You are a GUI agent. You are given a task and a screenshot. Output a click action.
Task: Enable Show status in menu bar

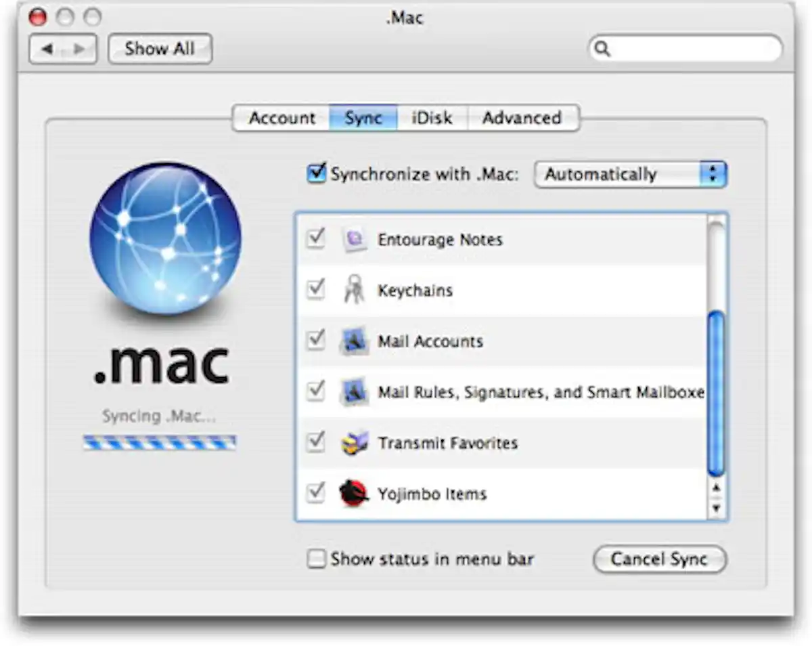click(315, 559)
